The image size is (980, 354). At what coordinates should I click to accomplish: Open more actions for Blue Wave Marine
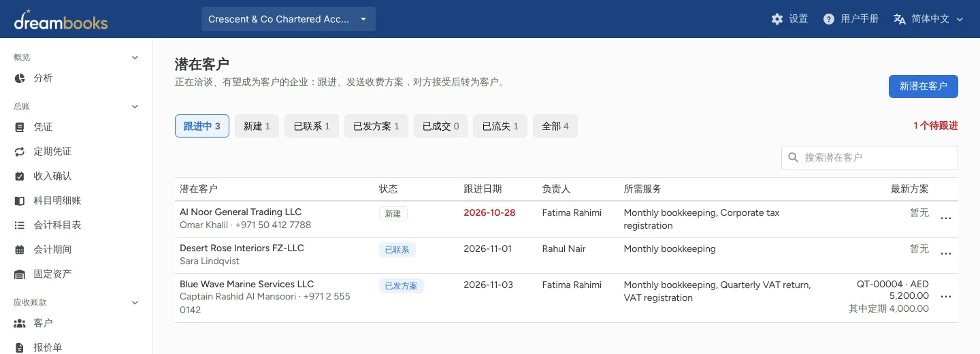click(x=946, y=297)
